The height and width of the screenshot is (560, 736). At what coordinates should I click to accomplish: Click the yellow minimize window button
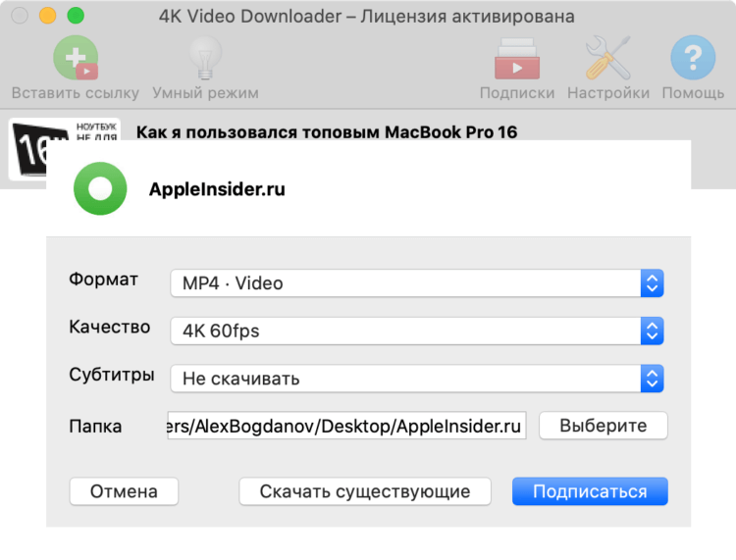(x=47, y=16)
